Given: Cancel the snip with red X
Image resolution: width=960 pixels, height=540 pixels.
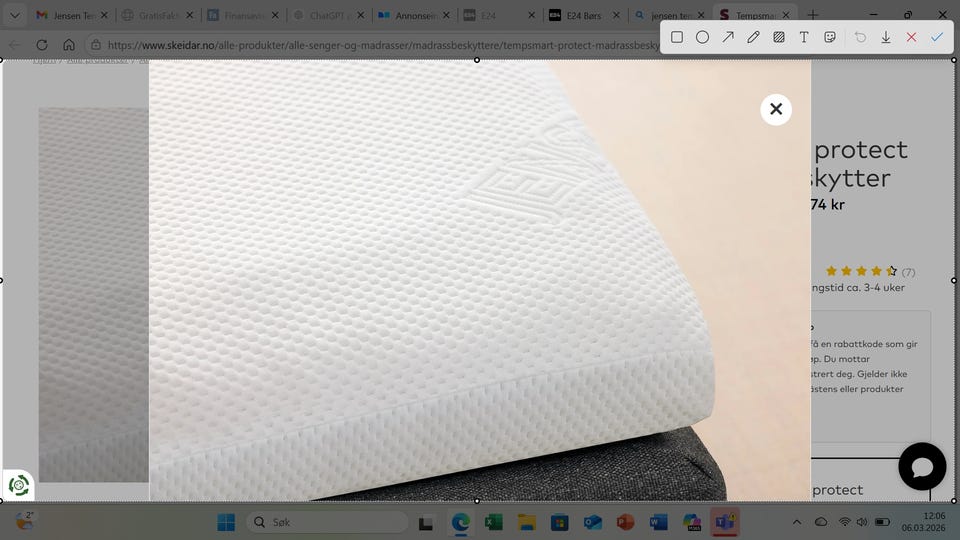Looking at the screenshot, I should coord(911,37).
